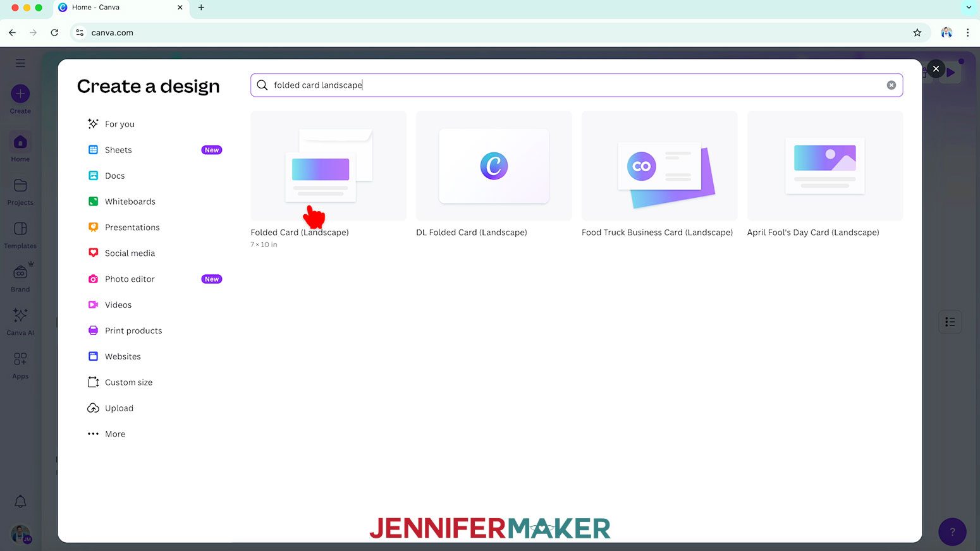Open Apps in the sidebar
This screenshot has height=551, width=980.
pyautogui.click(x=20, y=365)
